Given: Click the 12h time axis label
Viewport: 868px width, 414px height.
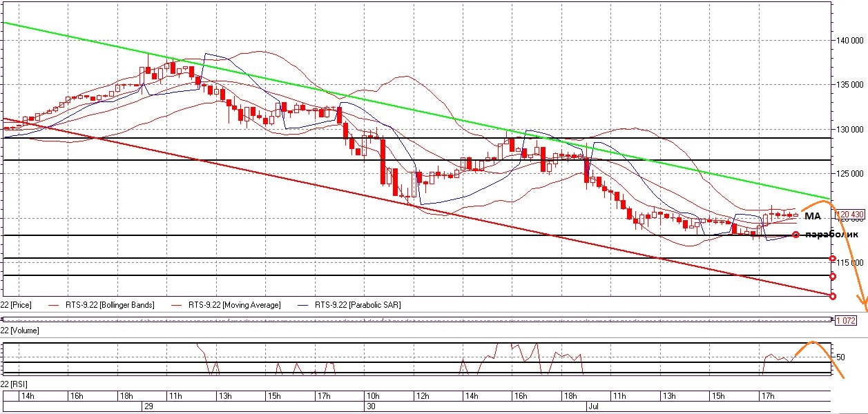Looking at the screenshot, I should tap(423, 396).
